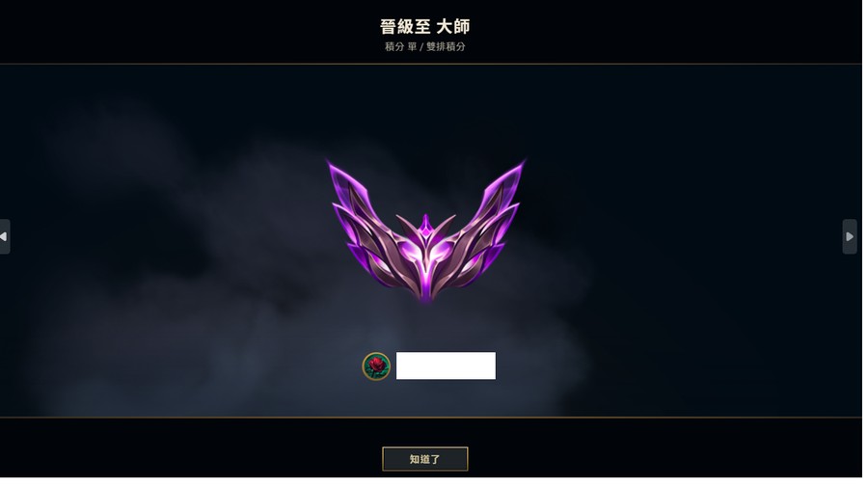Viewport: 868px width, 487px height.
Task: Click the 晉級至 text in the header
Action: click(405, 26)
